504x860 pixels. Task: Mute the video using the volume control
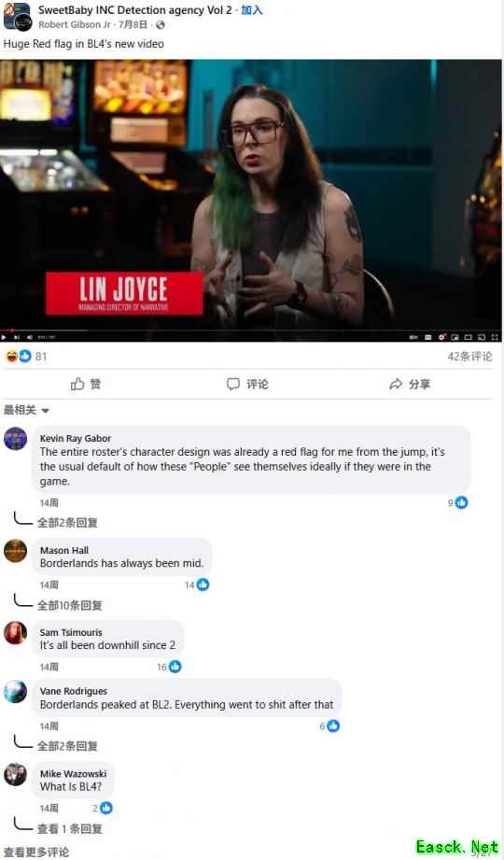[30, 337]
